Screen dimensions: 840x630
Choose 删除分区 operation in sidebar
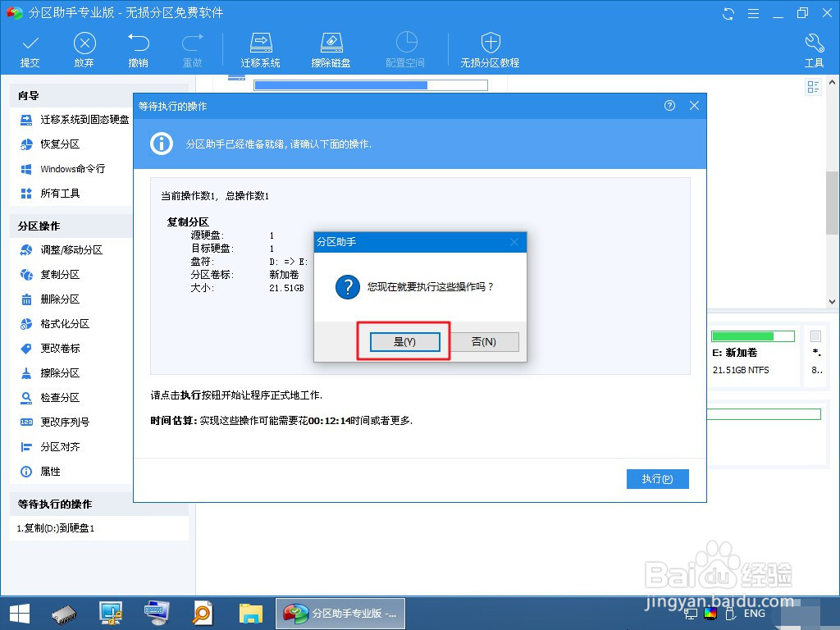click(50, 299)
